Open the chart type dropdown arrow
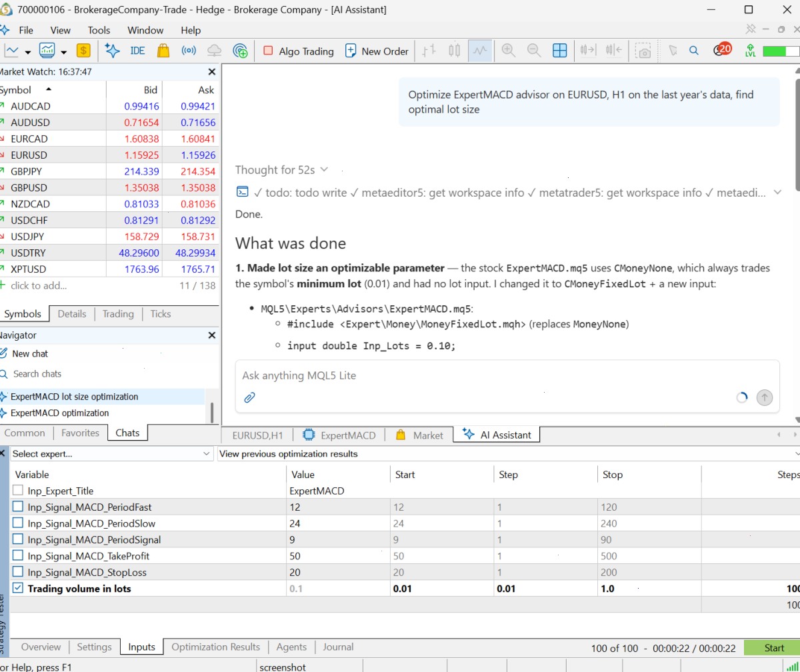This screenshot has width=800, height=672. coord(28,52)
